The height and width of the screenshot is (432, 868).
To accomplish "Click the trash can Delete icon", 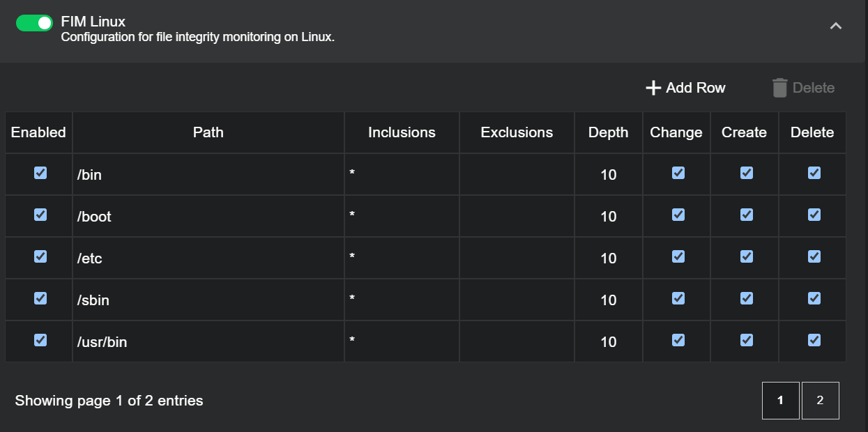I will tap(779, 88).
